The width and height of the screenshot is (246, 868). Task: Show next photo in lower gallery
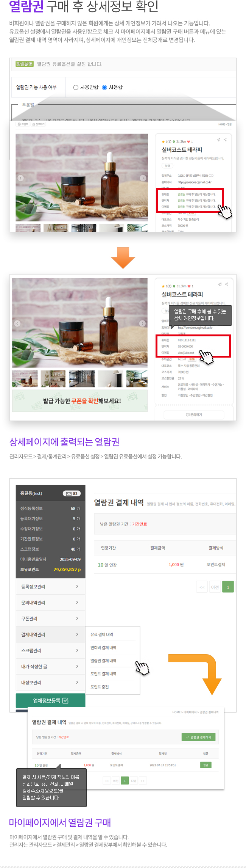142,323
